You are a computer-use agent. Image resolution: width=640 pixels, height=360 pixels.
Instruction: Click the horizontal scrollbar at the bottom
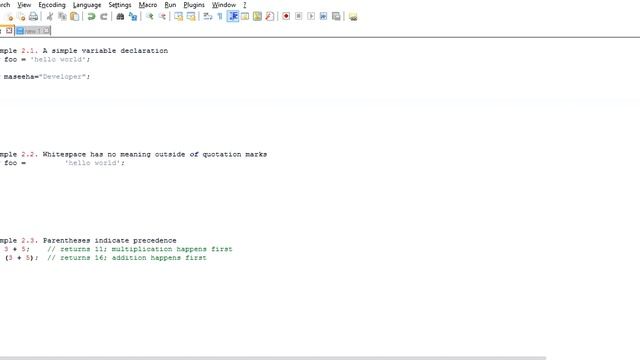[273, 358]
